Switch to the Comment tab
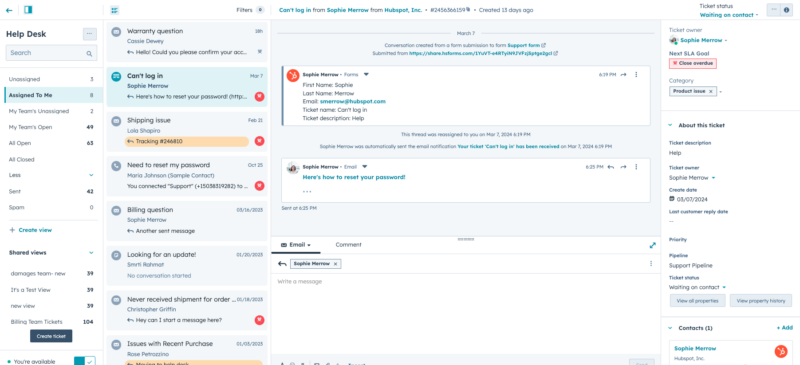The height and width of the screenshot is (365, 800). [348, 245]
